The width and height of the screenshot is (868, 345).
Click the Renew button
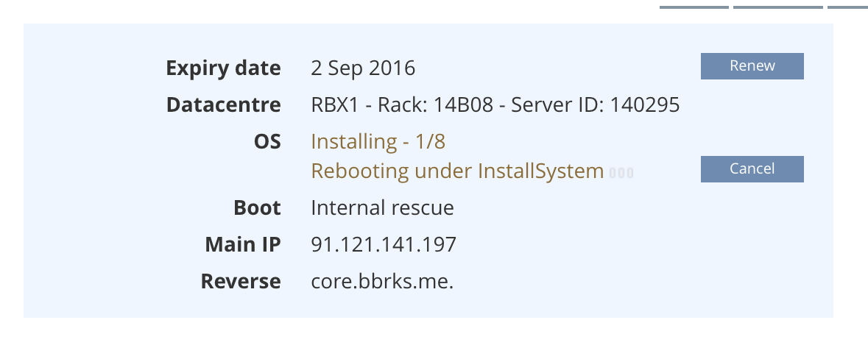752,66
